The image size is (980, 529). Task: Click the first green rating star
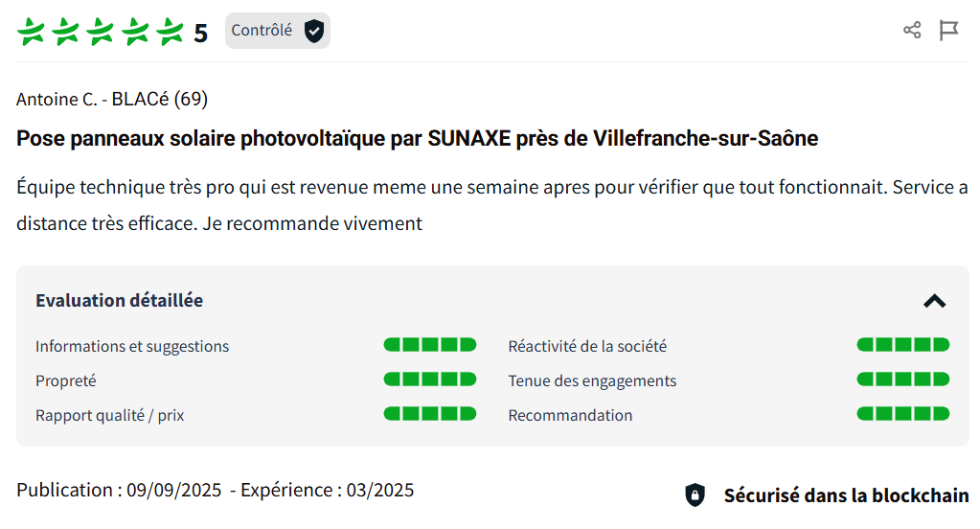pos(32,32)
